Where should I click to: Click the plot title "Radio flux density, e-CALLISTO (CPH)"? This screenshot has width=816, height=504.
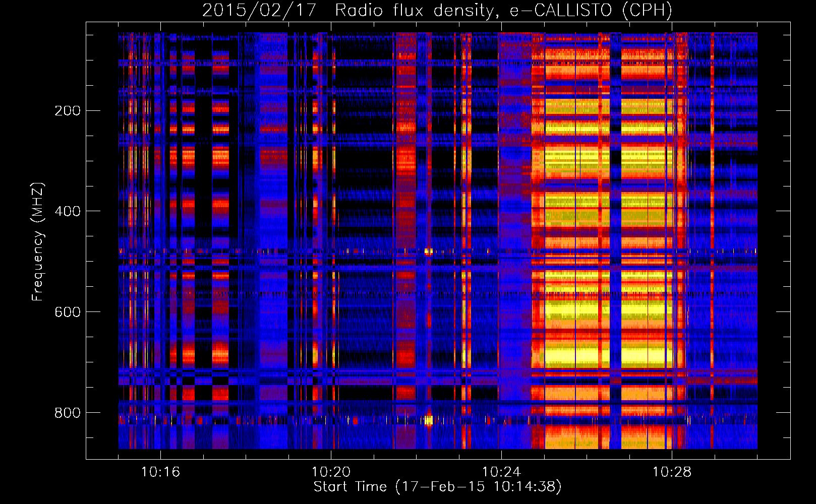coord(503,11)
